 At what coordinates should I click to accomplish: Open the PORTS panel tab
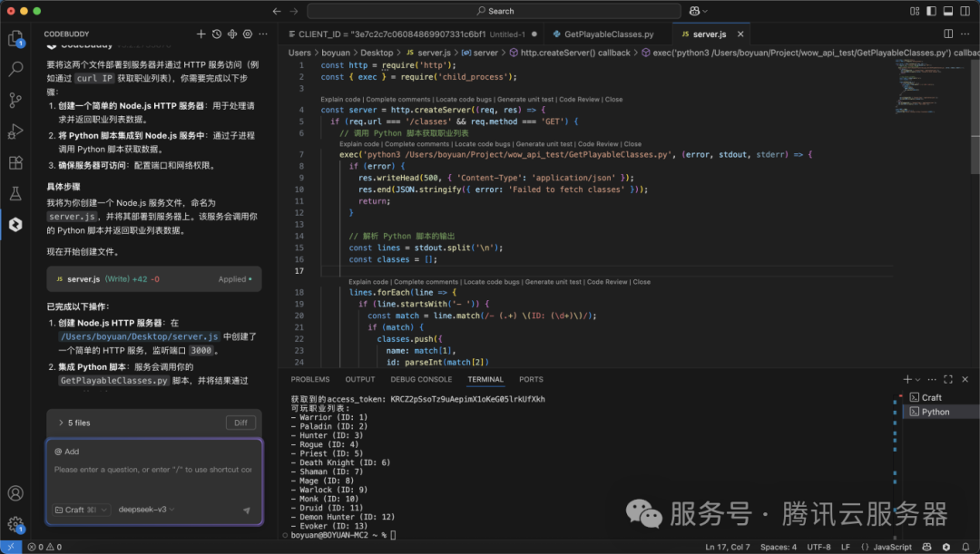pos(531,379)
